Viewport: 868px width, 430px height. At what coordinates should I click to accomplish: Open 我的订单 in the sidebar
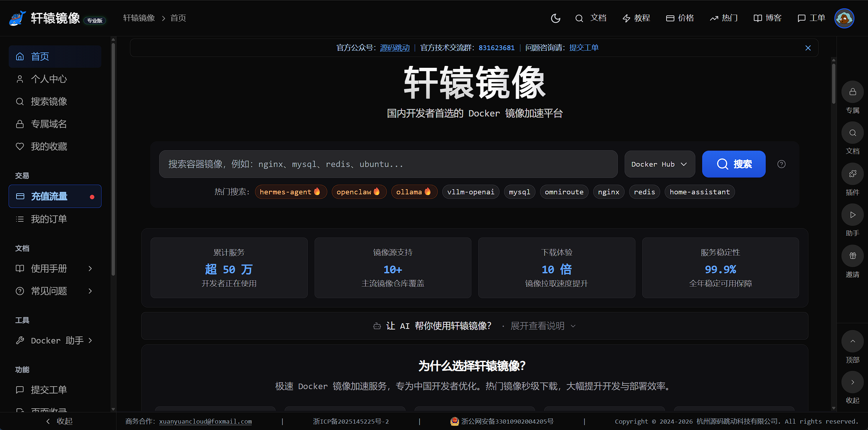click(x=55, y=219)
